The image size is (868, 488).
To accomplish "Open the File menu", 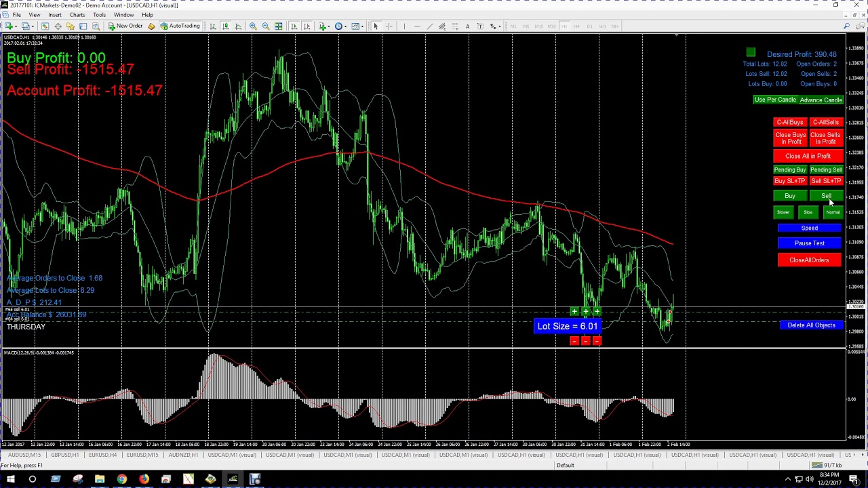I will [16, 15].
